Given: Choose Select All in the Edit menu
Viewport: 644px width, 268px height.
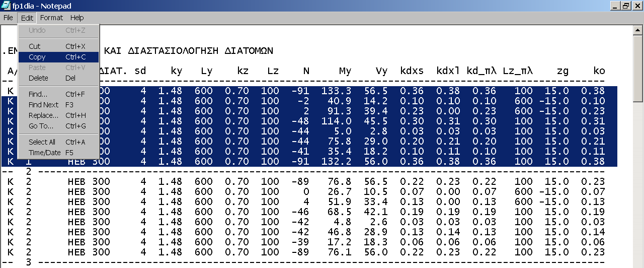Looking at the screenshot, I should (x=58, y=142).
